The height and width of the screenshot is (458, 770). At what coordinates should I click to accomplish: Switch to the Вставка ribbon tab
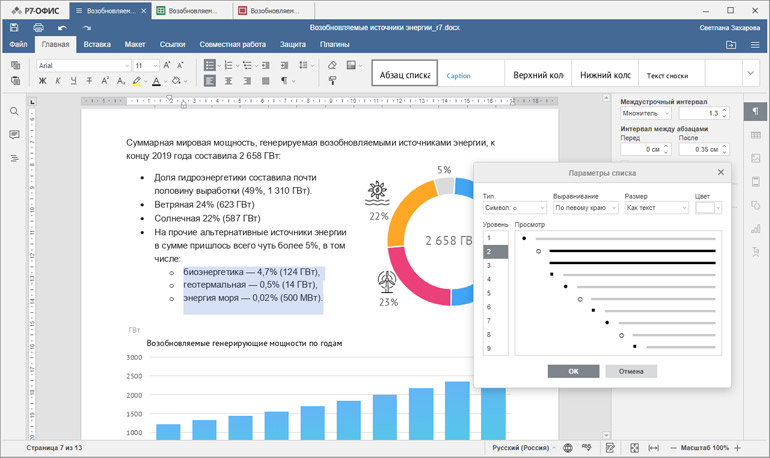click(97, 45)
